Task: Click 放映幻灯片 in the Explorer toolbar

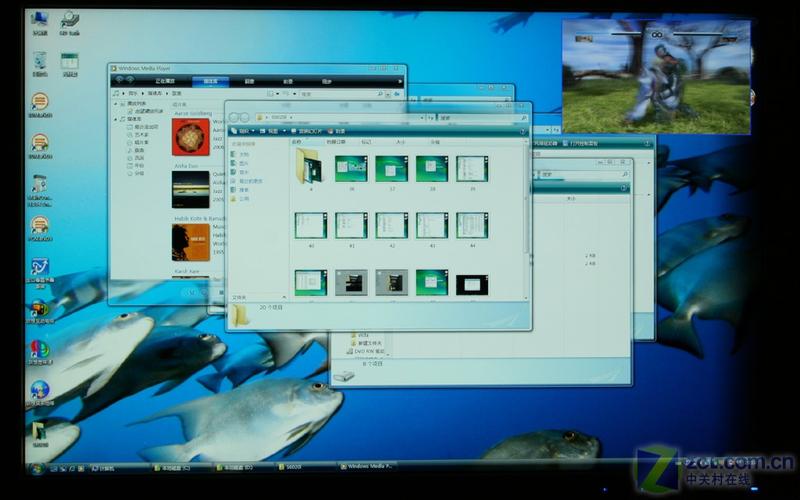Action: coord(307,131)
